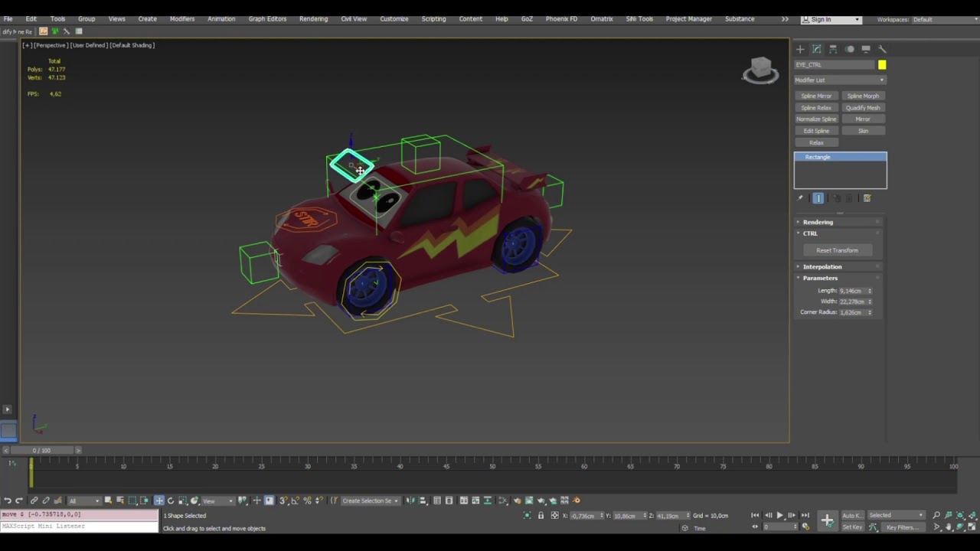Viewport: 980px width, 551px height.
Task: Expand the Rendering rollout
Action: [838, 222]
